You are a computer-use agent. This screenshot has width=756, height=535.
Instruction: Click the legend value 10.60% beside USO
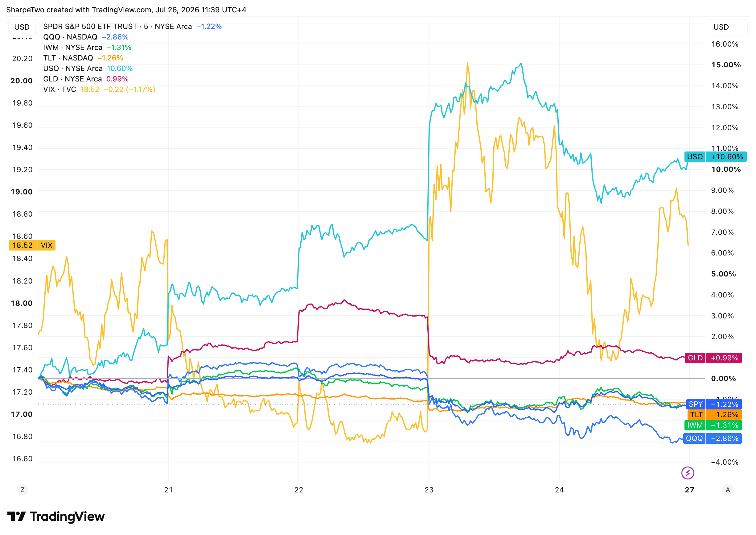point(120,68)
